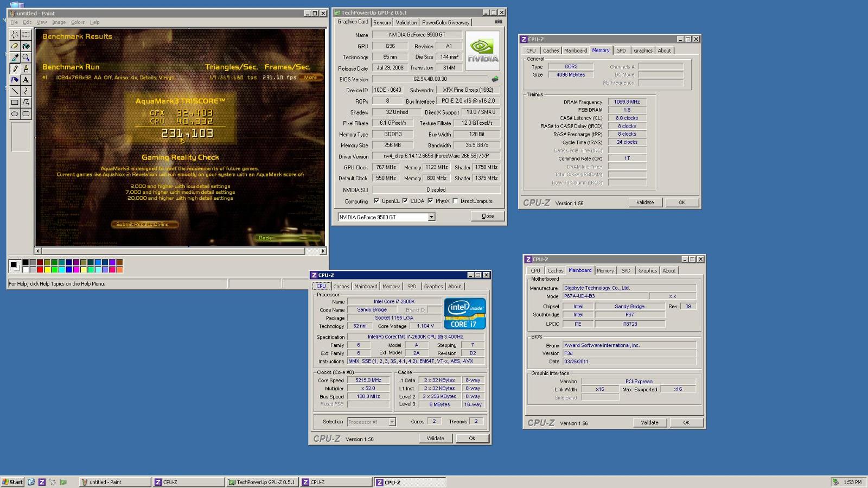Click the save BIOS icon in GPU-Z

(x=495, y=79)
